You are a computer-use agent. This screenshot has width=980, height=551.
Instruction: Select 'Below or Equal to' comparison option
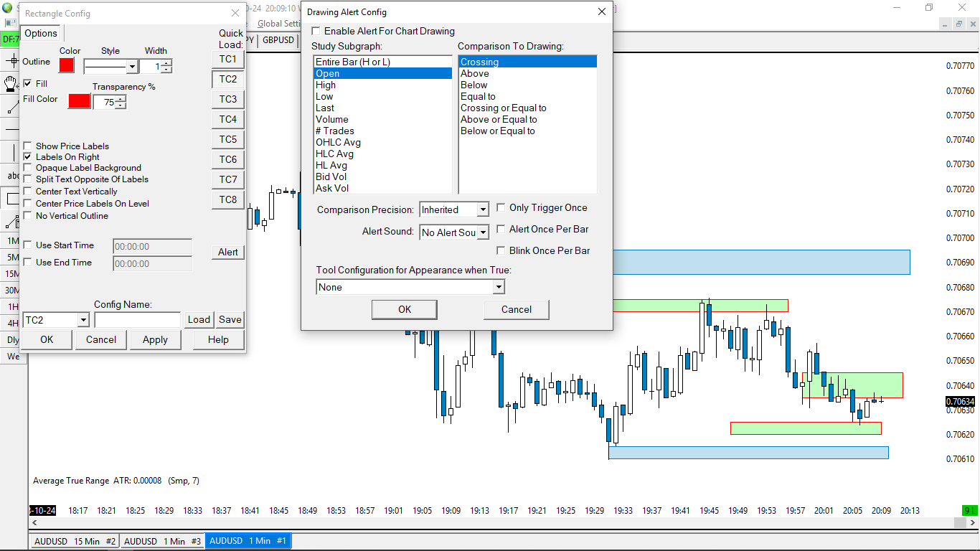(528, 131)
